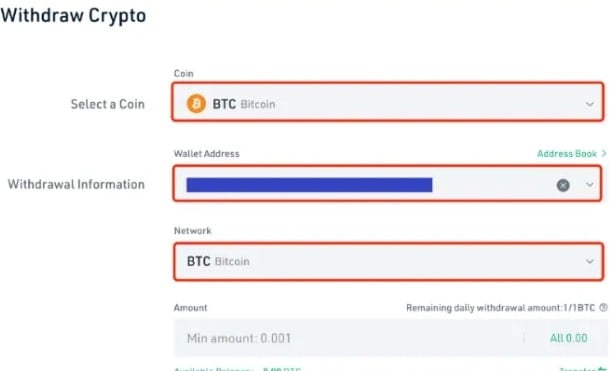The width and height of the screenshot is (610, 371).
Task: Expand the Coin selector chevron
Action: 590,104
